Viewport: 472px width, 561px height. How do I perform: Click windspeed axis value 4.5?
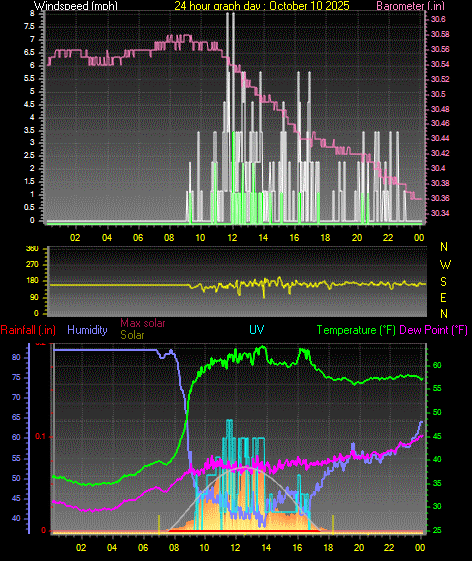(x=29, y=104)
